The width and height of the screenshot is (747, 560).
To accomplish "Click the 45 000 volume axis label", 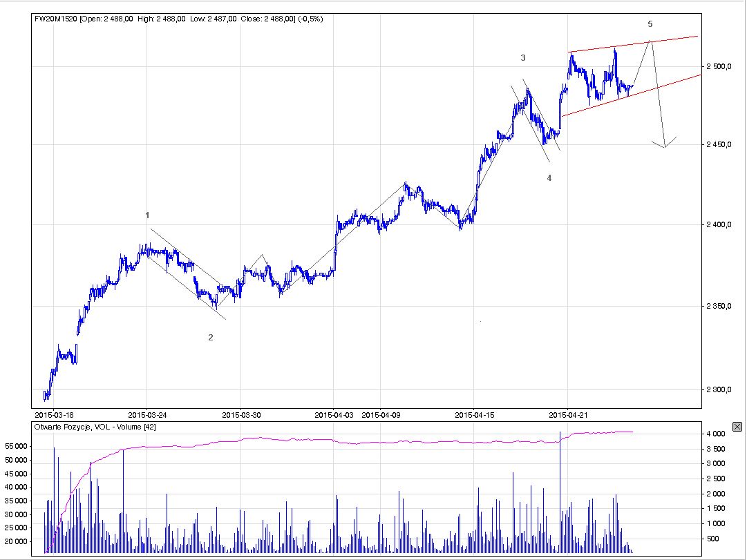I will [16, 474].
